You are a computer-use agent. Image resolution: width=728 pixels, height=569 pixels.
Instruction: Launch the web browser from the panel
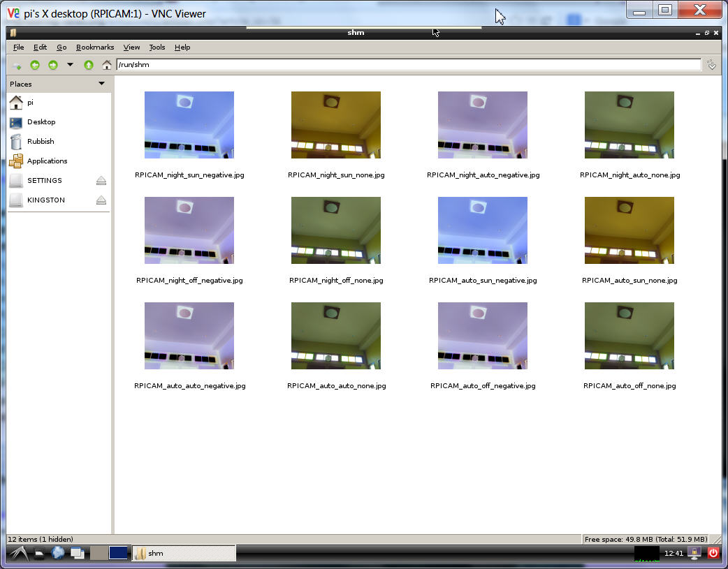point(58,553)
